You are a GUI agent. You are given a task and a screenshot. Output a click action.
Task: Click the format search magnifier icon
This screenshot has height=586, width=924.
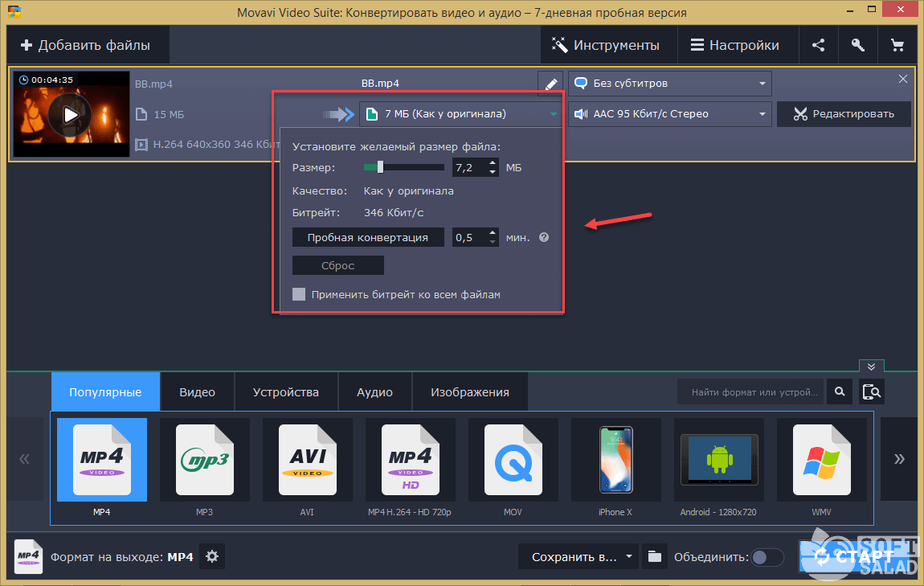click(x=840, y=391)
